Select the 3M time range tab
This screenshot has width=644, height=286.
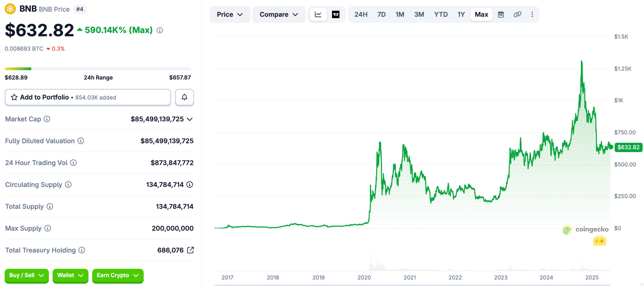[419, 14]
